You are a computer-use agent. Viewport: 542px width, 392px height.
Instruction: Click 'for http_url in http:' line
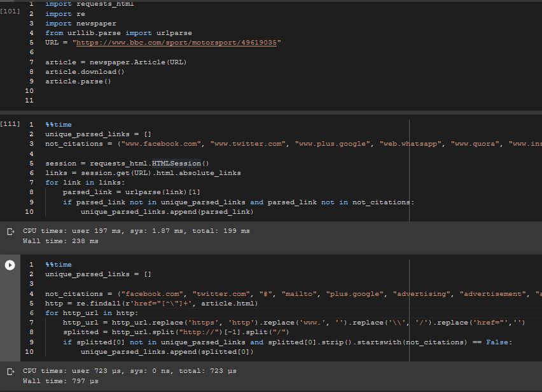pyautogui.click(x=92, y=313)
